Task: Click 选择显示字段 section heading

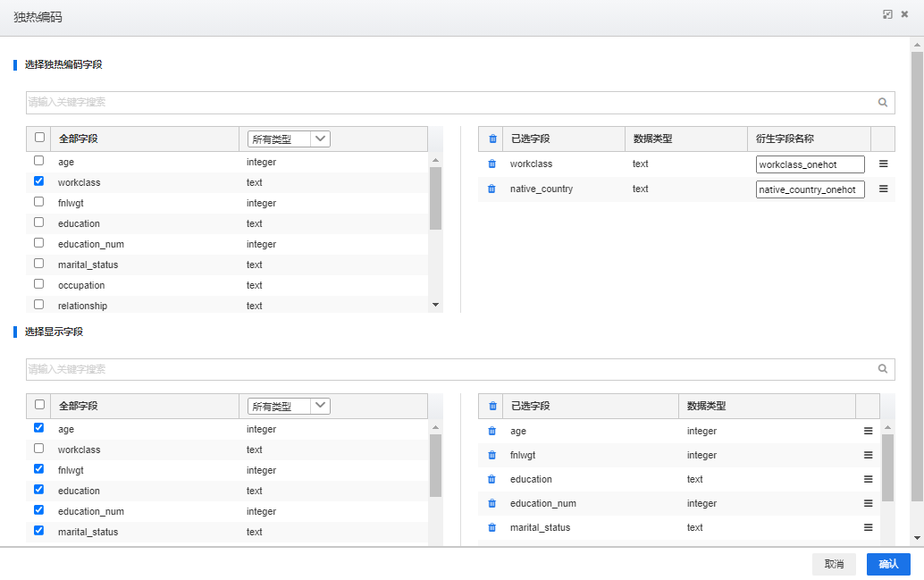Action: (x=54, y=332)
